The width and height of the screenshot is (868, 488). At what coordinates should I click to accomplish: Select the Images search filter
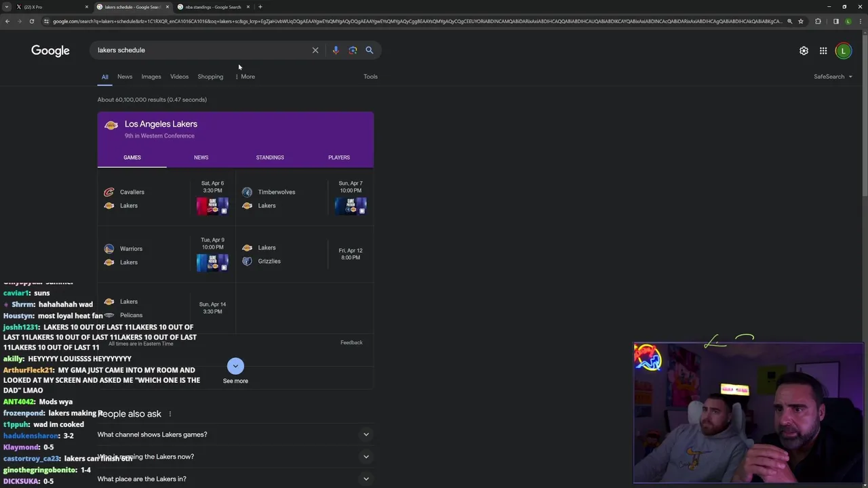point(151,77)
